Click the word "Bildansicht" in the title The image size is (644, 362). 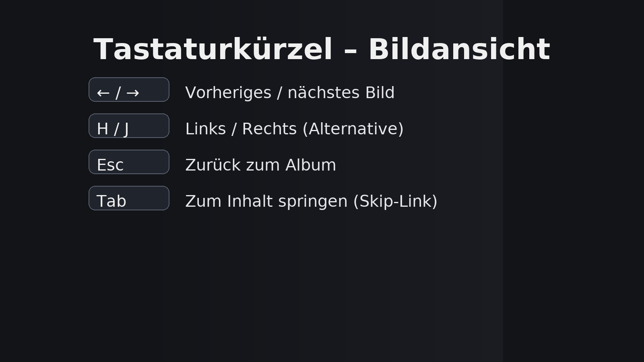(459, 50)
